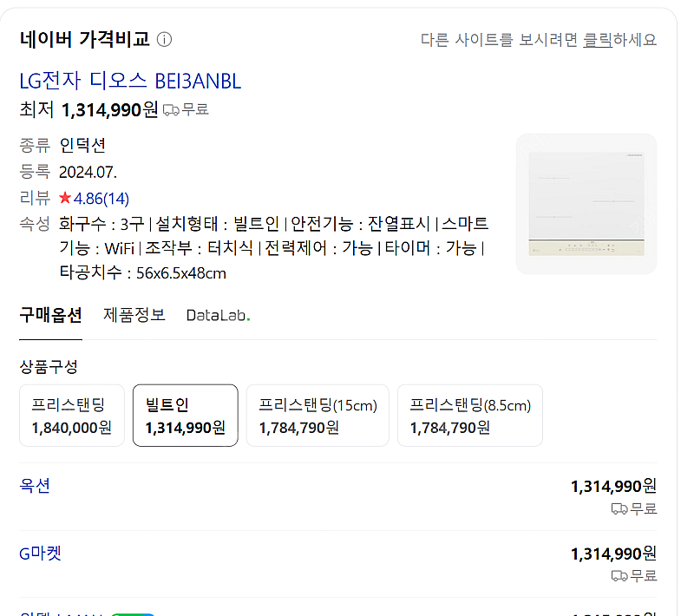694x616 pixels.
Task: Open the LG전자 디오스 BEI3ANBL product link
Action: point(130,81)
